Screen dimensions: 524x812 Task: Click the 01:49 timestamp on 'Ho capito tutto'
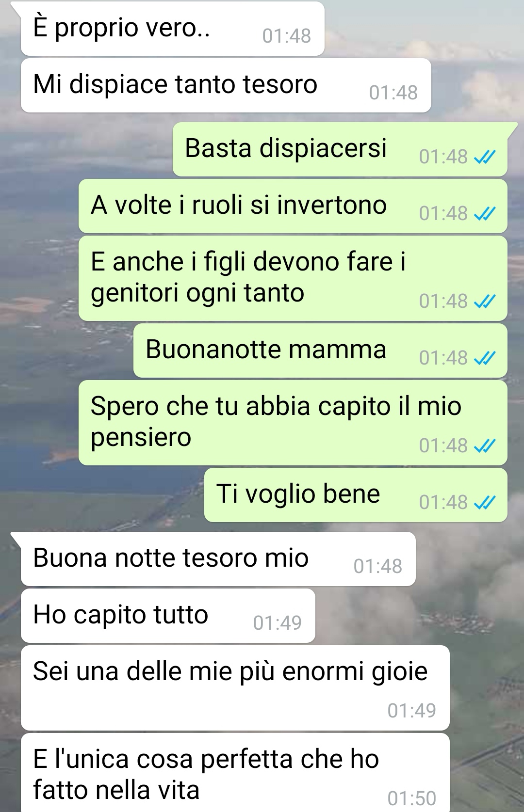tap(278, 623)
